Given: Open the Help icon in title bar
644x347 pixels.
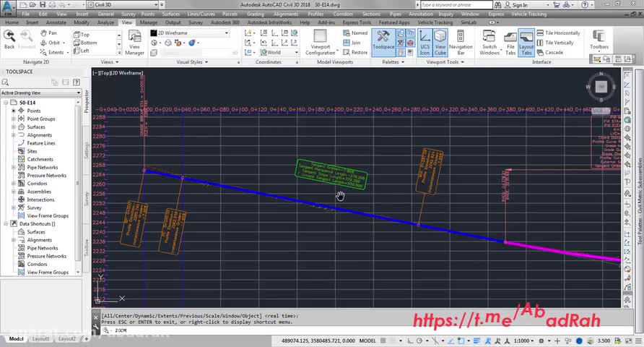Looking at the screenshot, I should [585, 5].
